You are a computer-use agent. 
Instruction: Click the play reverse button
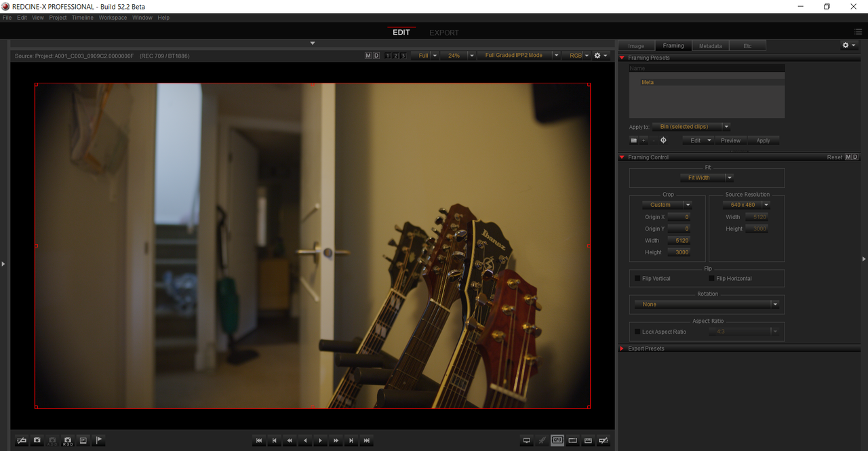point(305,441)
